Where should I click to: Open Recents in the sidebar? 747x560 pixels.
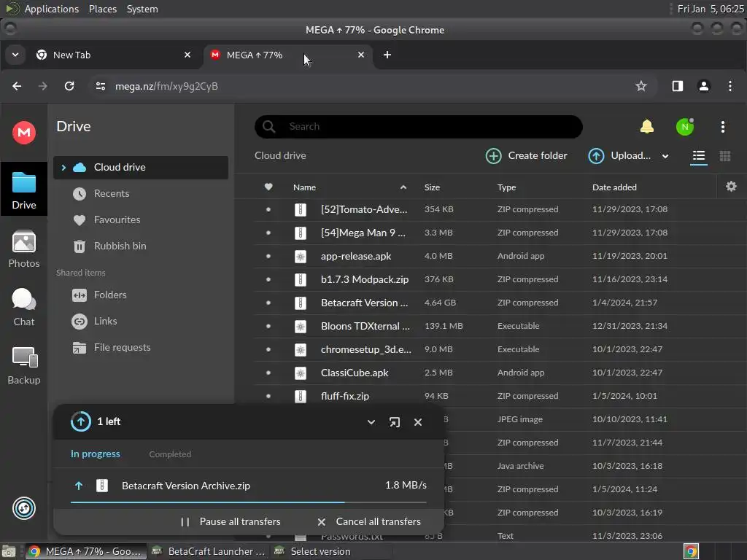[141, 193]
